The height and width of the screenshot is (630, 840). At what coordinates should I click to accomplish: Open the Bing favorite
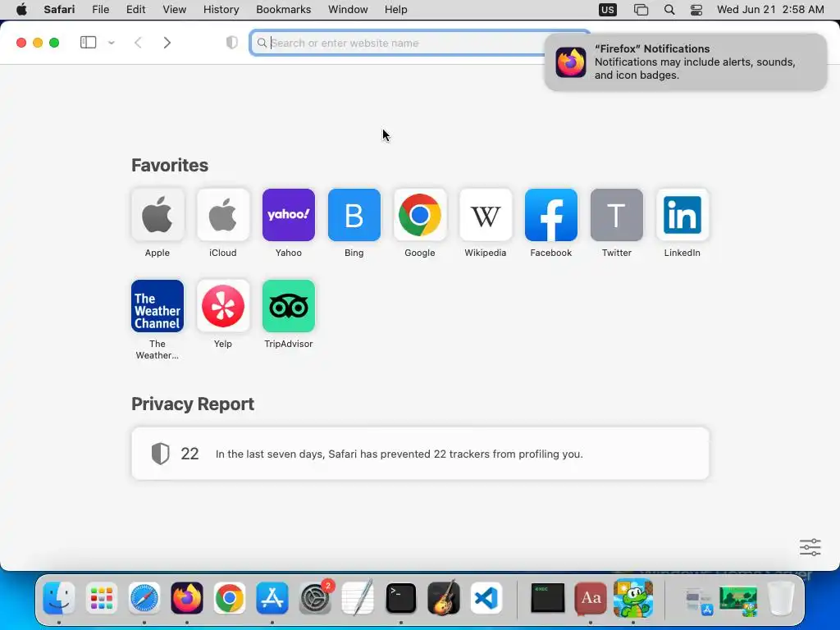tap(354, 215)
